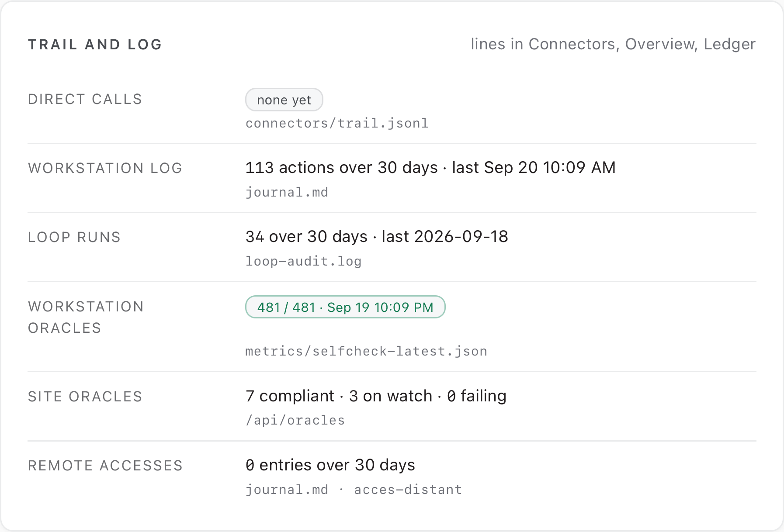Screen dimensions: 784x532
Task: Click the "none yet" badge under Direct Calls
Action: click(284, 100)
